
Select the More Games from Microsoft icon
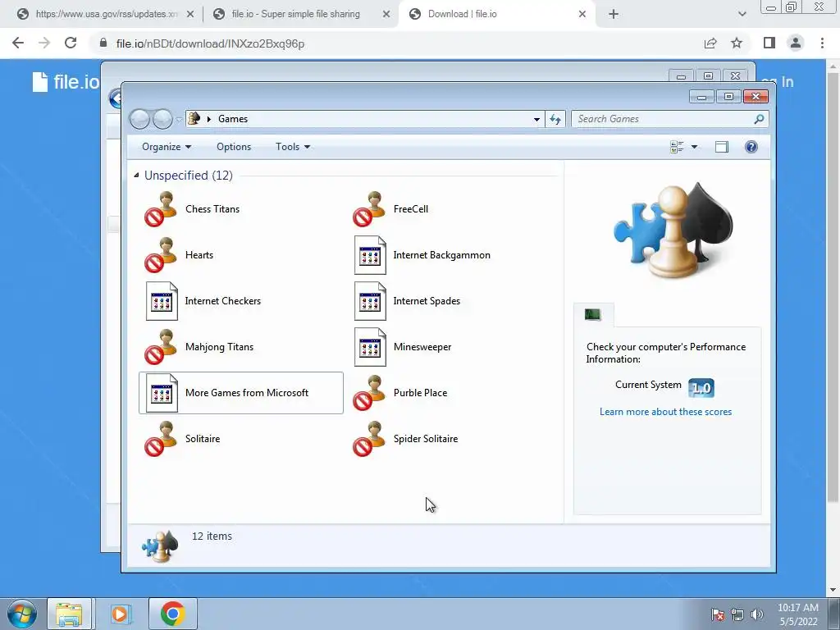162,393
